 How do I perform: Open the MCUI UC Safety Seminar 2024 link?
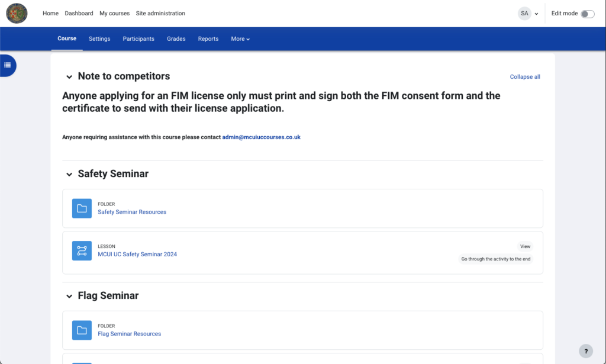[x=137, y=255]
